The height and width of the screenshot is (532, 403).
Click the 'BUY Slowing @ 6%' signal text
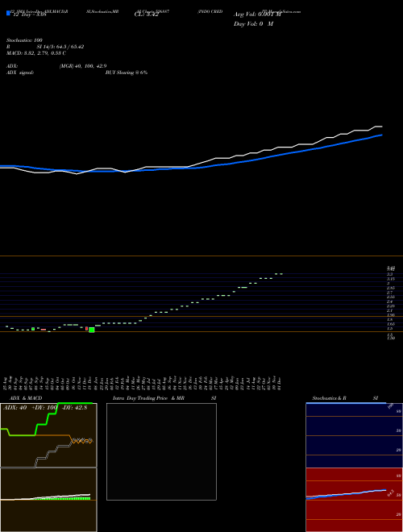pos(127,73)
